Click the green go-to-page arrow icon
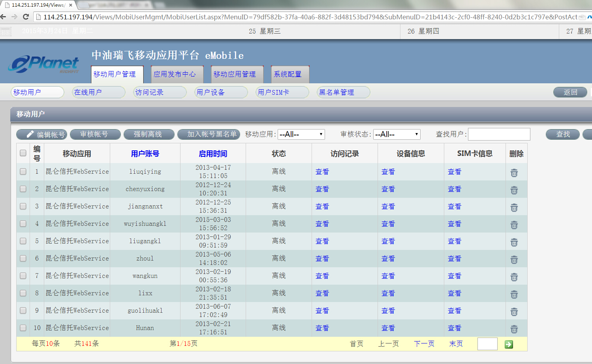Viewport: 592px width, 364px height. pyautogui.click(x=509, y=344)
